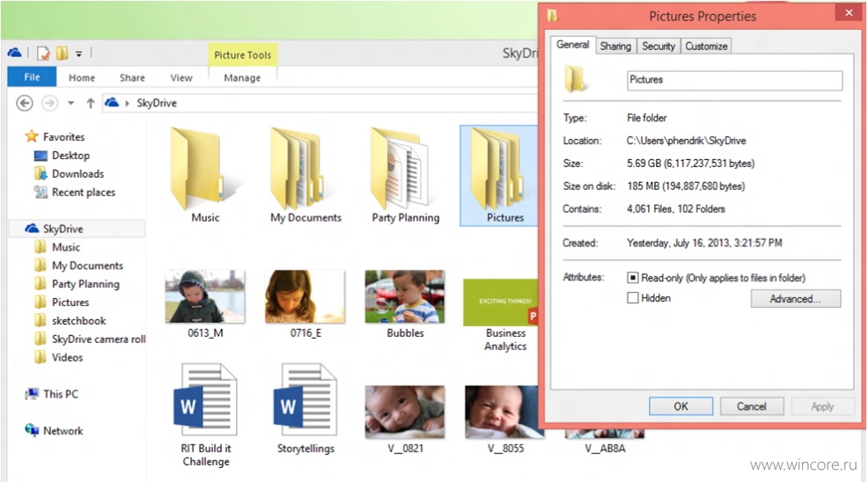868x482 pixels.
Task: Select This PC in the navigation pane
Action: click(x=52, y=394)
